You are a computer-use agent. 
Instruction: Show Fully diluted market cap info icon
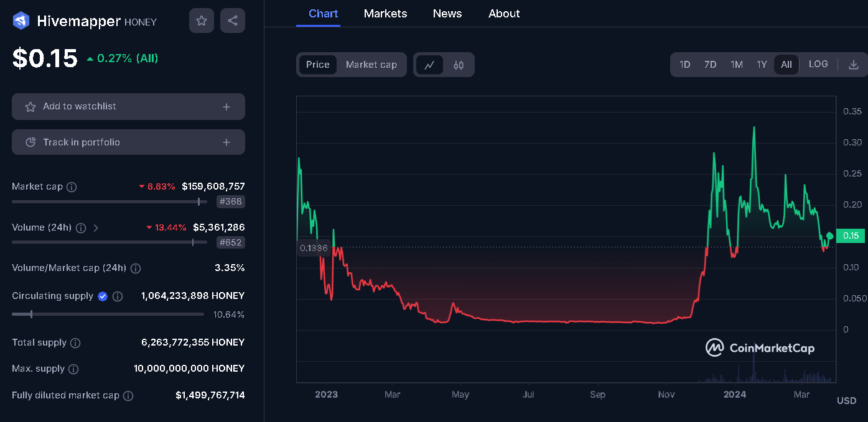point(128,396)
